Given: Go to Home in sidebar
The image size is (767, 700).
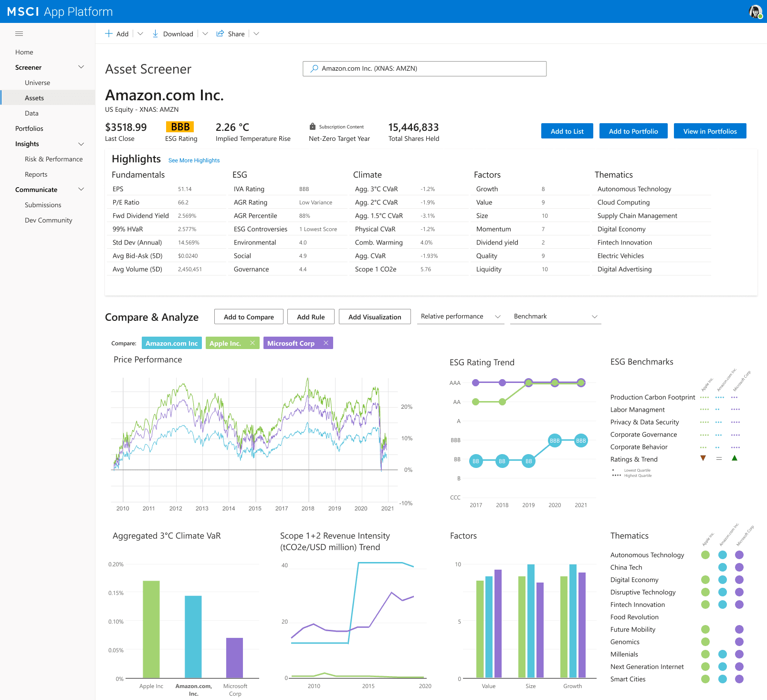Looking at the screenshot, I should 24,52.
